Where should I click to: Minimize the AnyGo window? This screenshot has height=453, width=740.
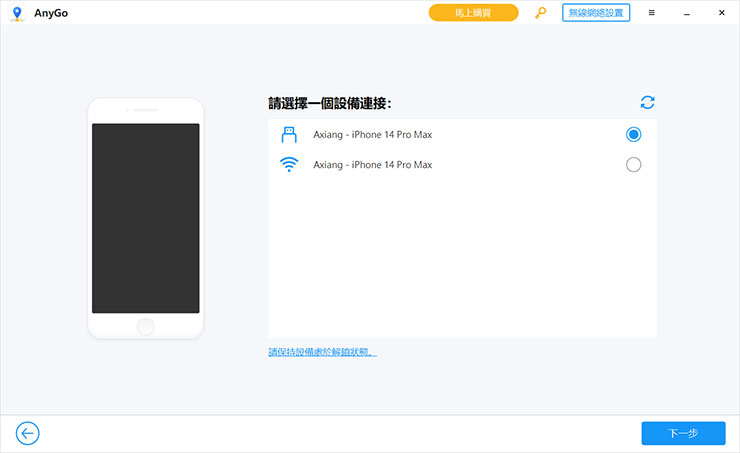tap(687, 13)
